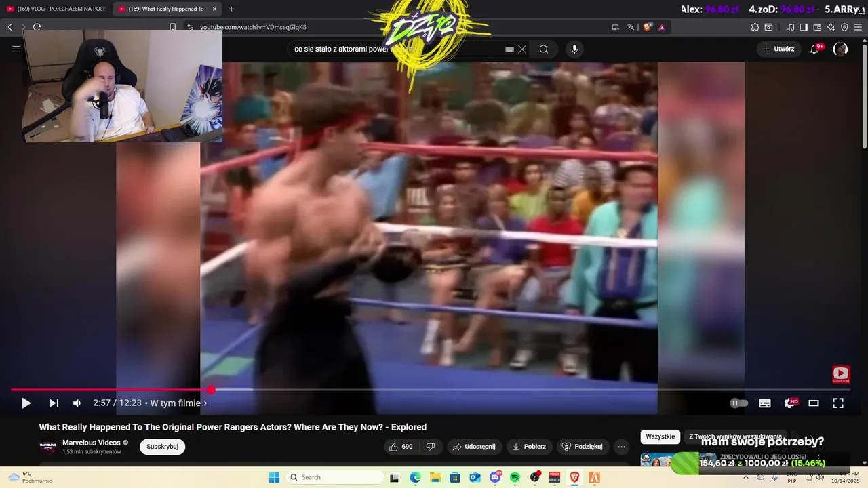Open Brave Shields lion icon
The width and height of the screenshot is (868, 488).
[x=648, y=27]
